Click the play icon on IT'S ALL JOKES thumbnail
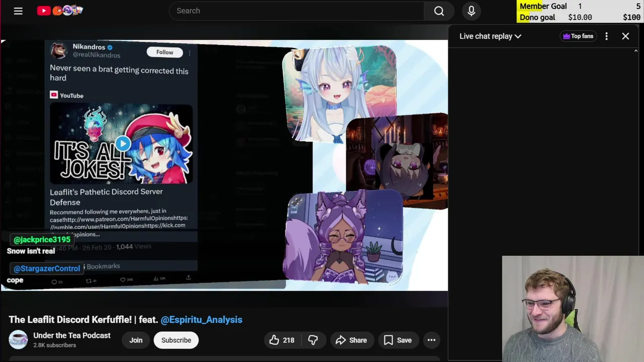Image resolution: width=644 pixels, height=362 pixels. pos(123,144)
